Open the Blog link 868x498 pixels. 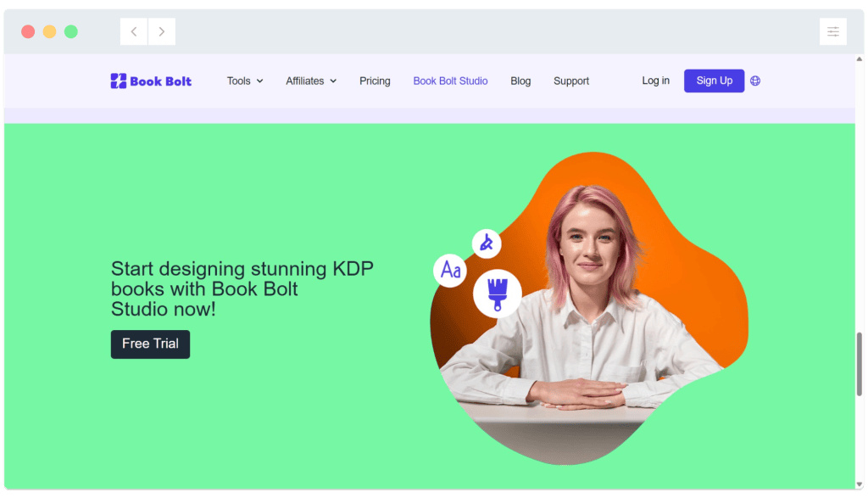(520, 81)
